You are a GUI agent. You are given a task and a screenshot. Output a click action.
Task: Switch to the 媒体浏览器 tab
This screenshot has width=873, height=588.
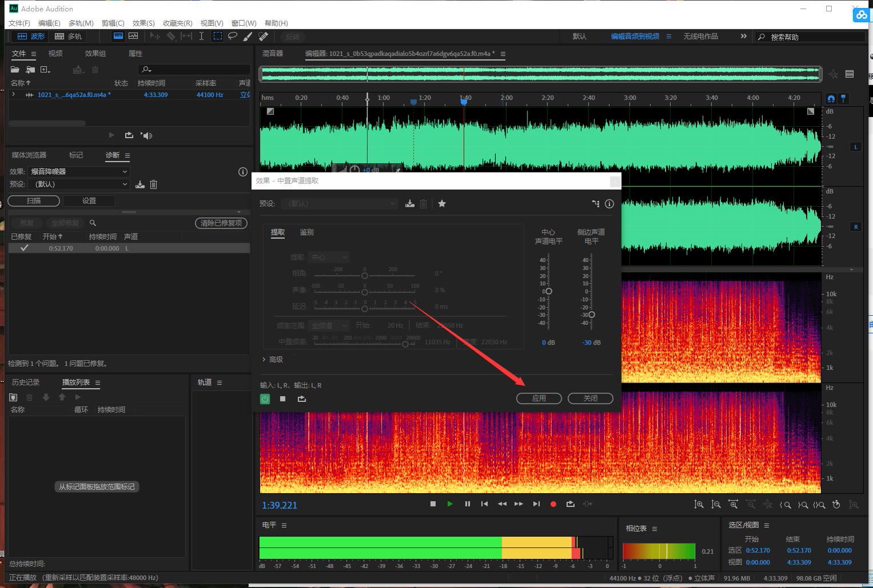click(x=29, y=155)
